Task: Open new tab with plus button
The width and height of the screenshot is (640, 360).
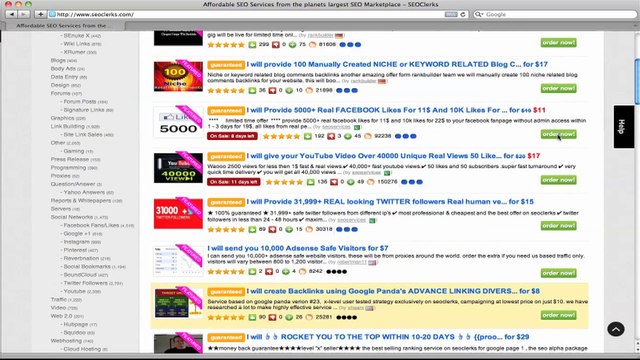Action: [x=40, y=14]
